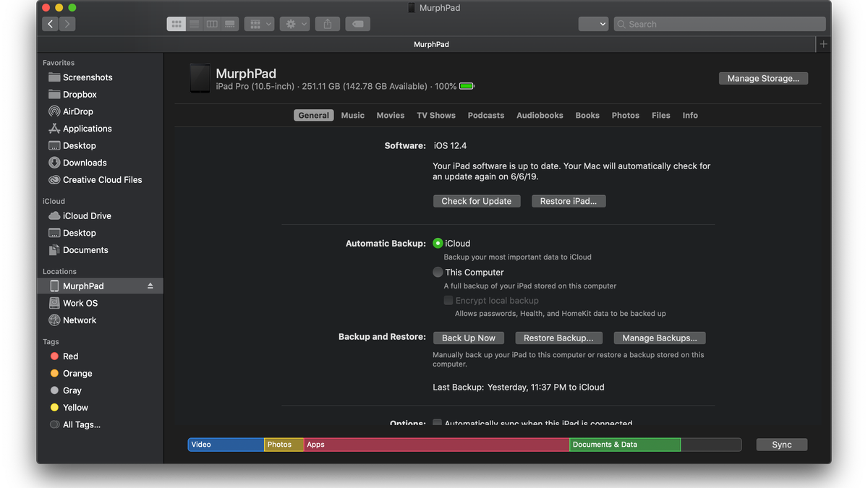This screenshot has height=488, width=868.
Task: Open Screenshots folder in the sidebar
Action: pyautogui.click(x=100, y=77)
